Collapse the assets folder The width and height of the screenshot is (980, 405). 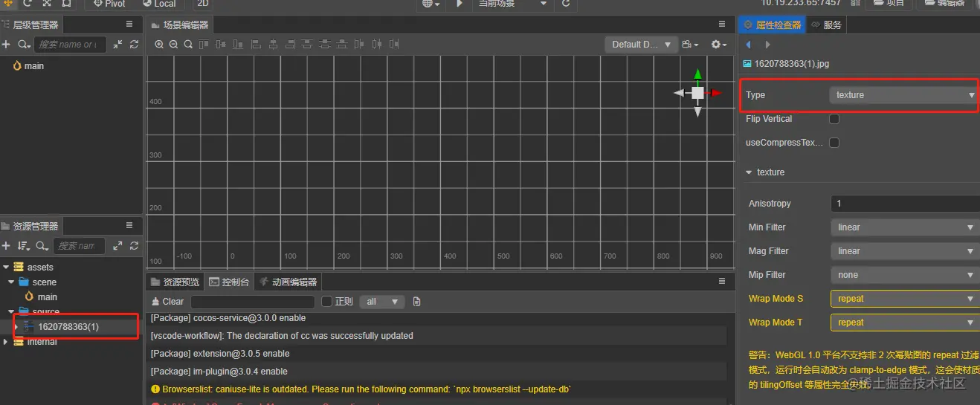coord(7,268)
